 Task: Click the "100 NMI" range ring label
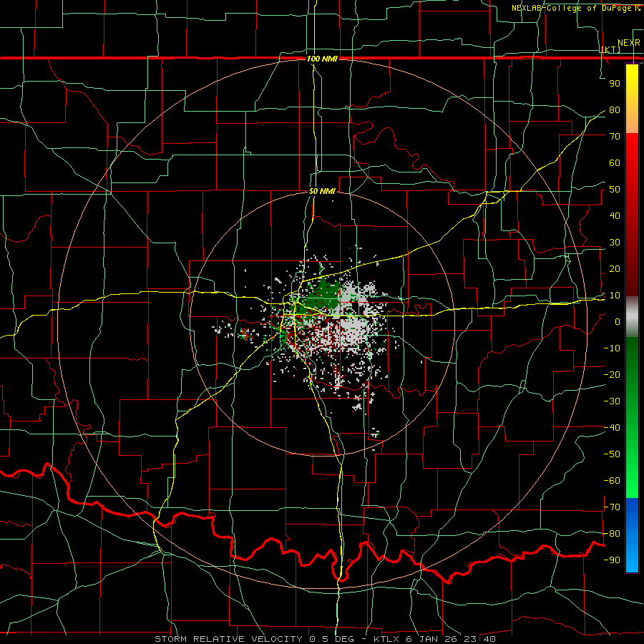(322, 59)
